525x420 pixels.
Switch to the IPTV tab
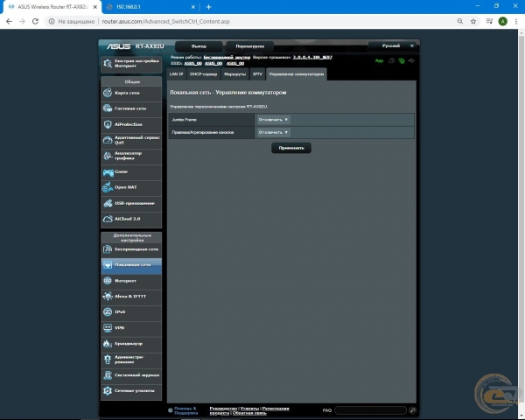257,74
